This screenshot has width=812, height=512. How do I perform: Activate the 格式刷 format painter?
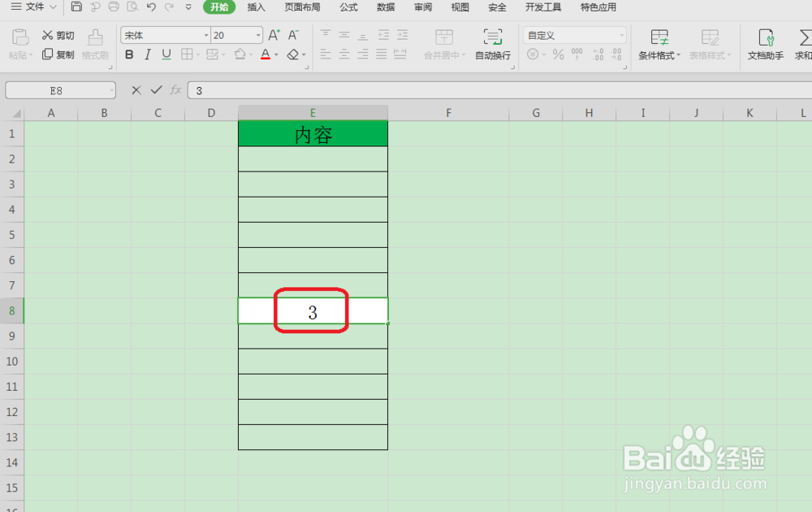95,45
